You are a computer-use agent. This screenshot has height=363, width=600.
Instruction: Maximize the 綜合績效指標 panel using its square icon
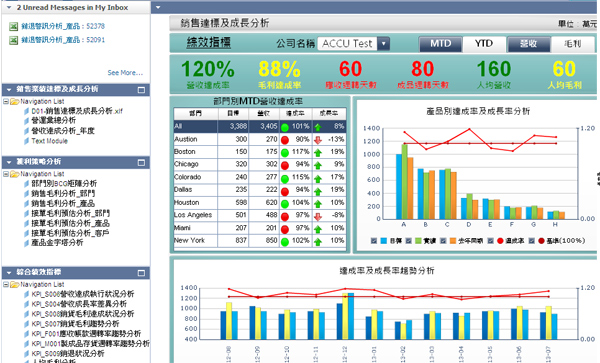click(141, 273)
